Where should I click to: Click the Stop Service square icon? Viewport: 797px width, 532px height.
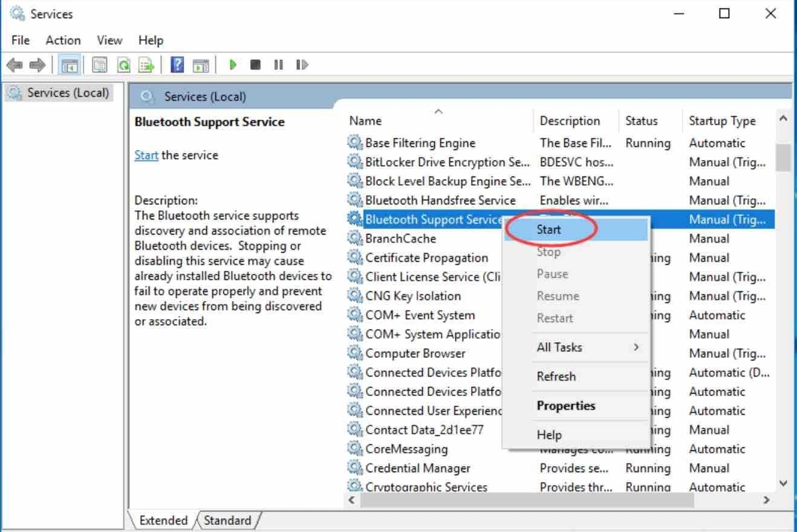tap(255, 65)
